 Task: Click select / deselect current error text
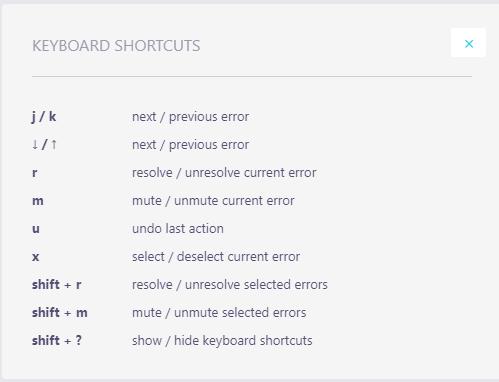click(216, 257)
